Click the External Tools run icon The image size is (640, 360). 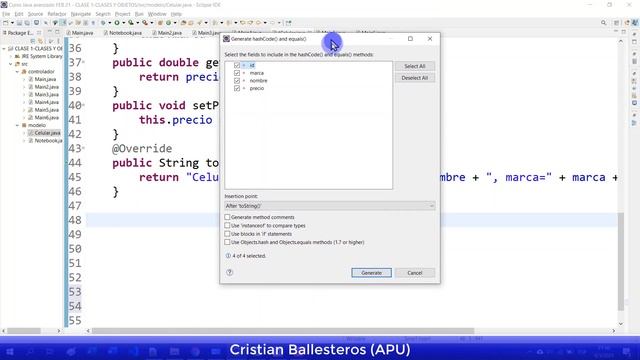145,23
